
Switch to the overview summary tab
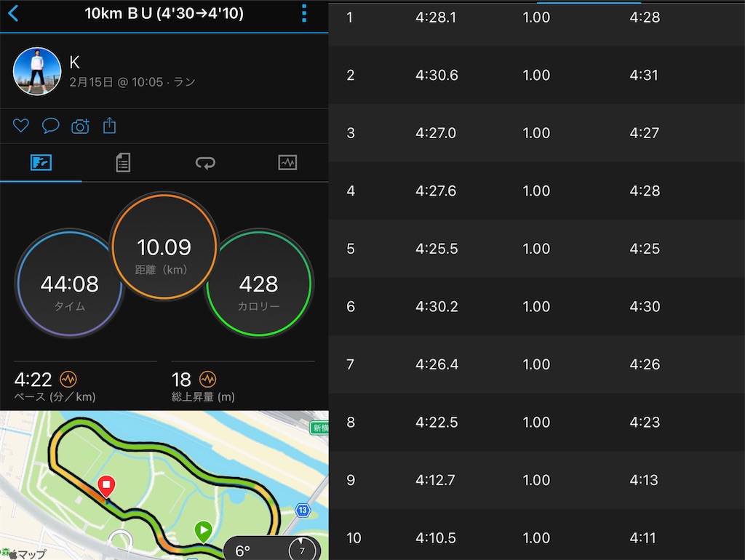click(x=41, y=162)
